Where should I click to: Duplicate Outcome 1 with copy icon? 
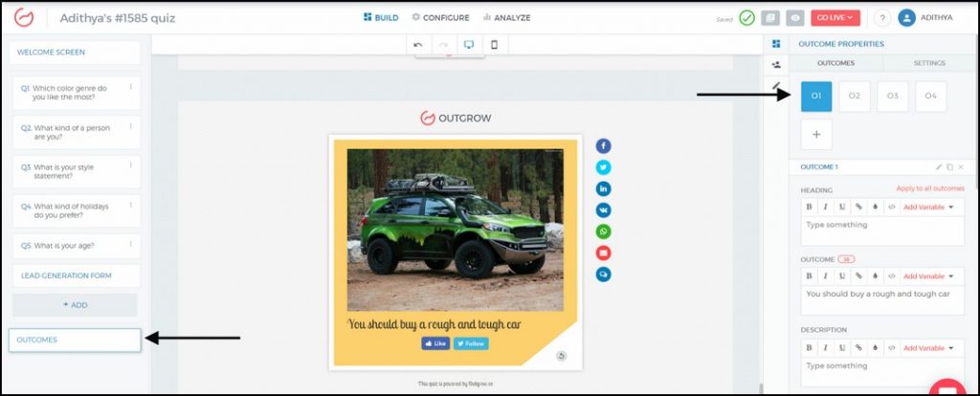[950, 167]
